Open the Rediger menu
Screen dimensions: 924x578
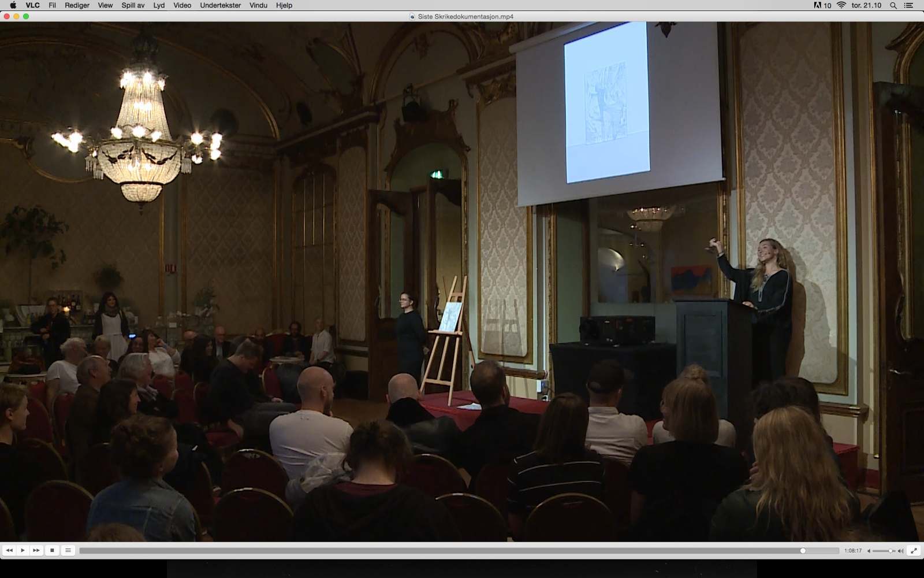(77, 5)
